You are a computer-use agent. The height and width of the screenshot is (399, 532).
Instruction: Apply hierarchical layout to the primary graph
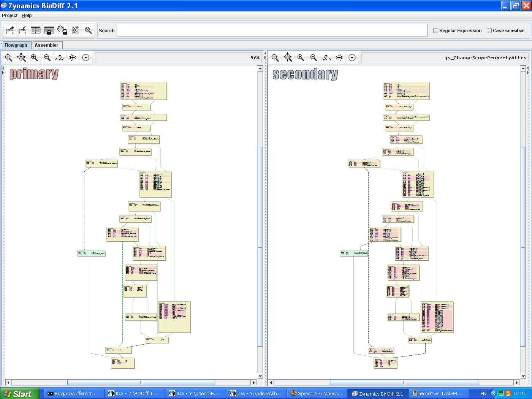click(60, 57)
